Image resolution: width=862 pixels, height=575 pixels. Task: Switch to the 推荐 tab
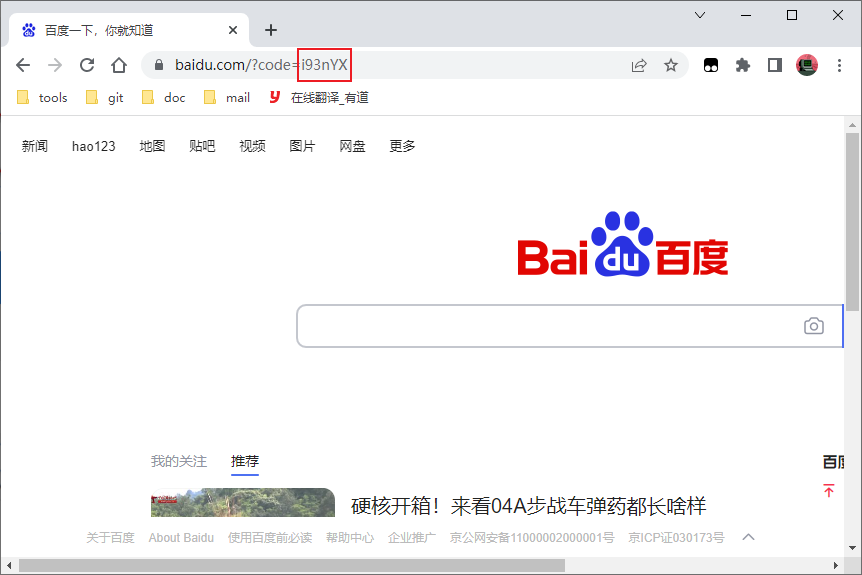245,461
